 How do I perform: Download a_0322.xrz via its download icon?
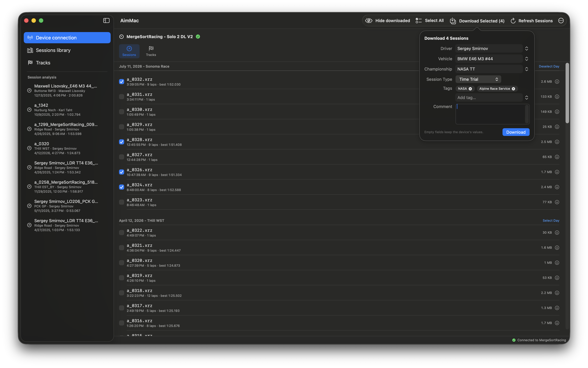[557, 233]
